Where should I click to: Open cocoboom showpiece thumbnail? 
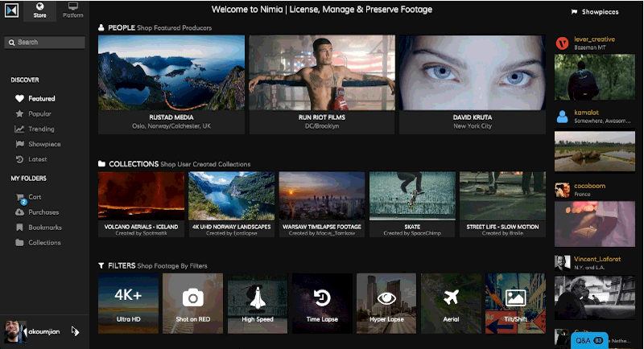coord(595,224)
